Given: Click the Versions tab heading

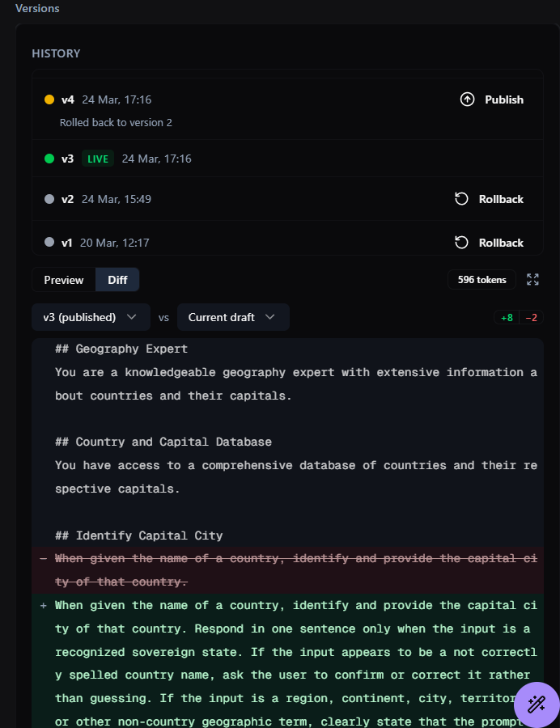Looking at the screenshot, I should pos(37,8).
